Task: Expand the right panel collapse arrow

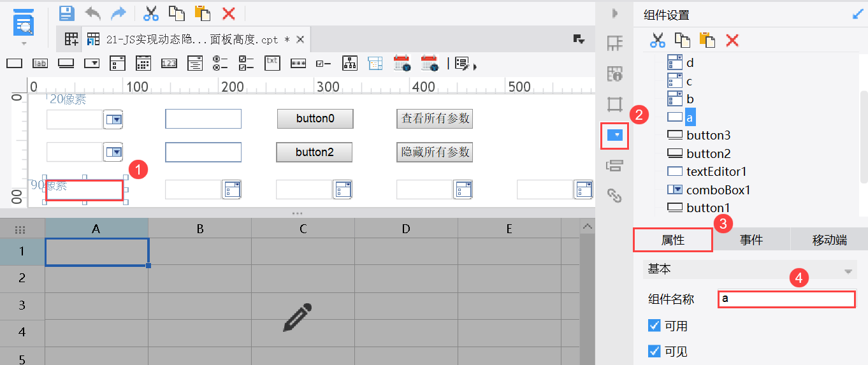Action: 615,13
